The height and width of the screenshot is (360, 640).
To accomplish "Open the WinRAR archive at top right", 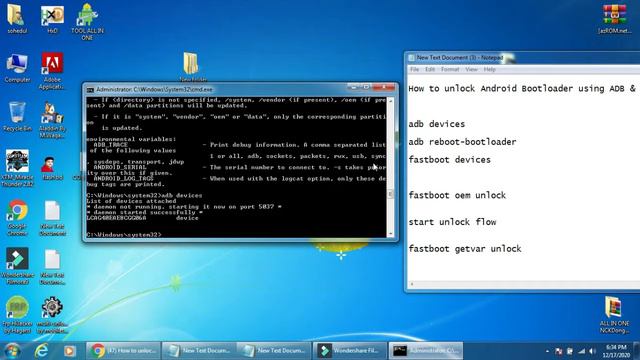I will (614, 18).
